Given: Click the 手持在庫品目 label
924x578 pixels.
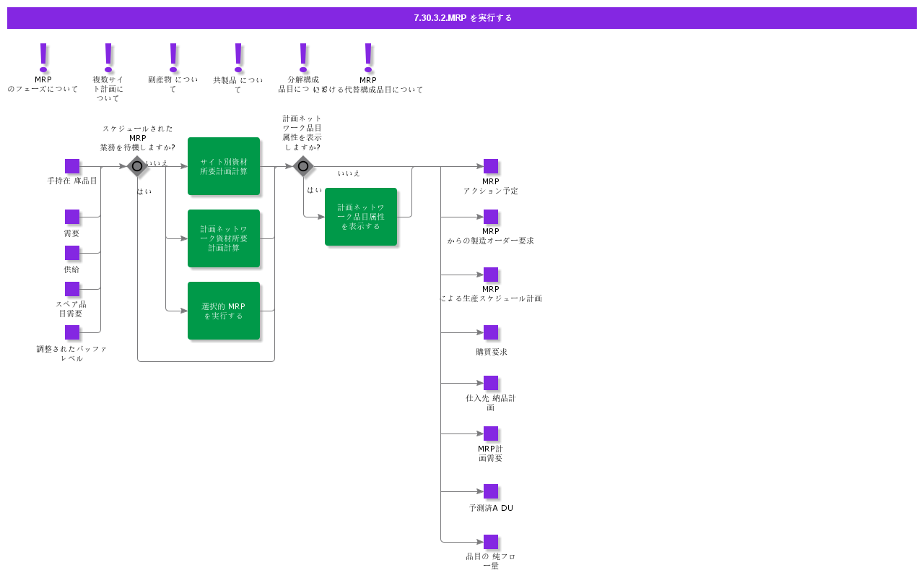Looking at the screenshot, I should (72, 181).
